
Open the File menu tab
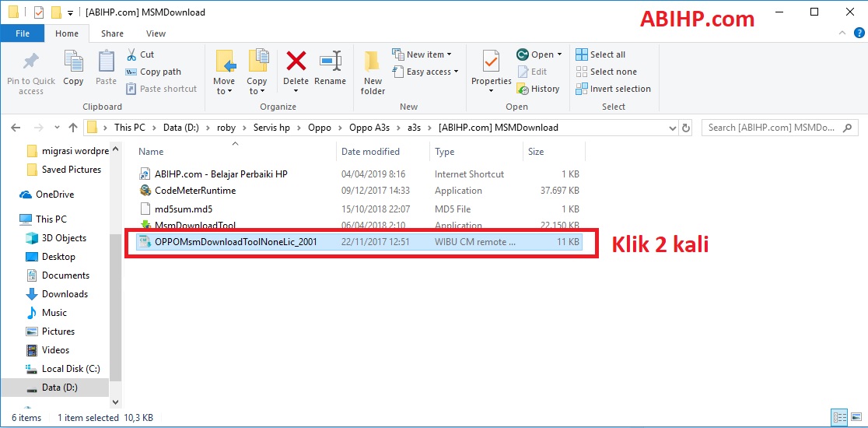click(x=23, y=33)
